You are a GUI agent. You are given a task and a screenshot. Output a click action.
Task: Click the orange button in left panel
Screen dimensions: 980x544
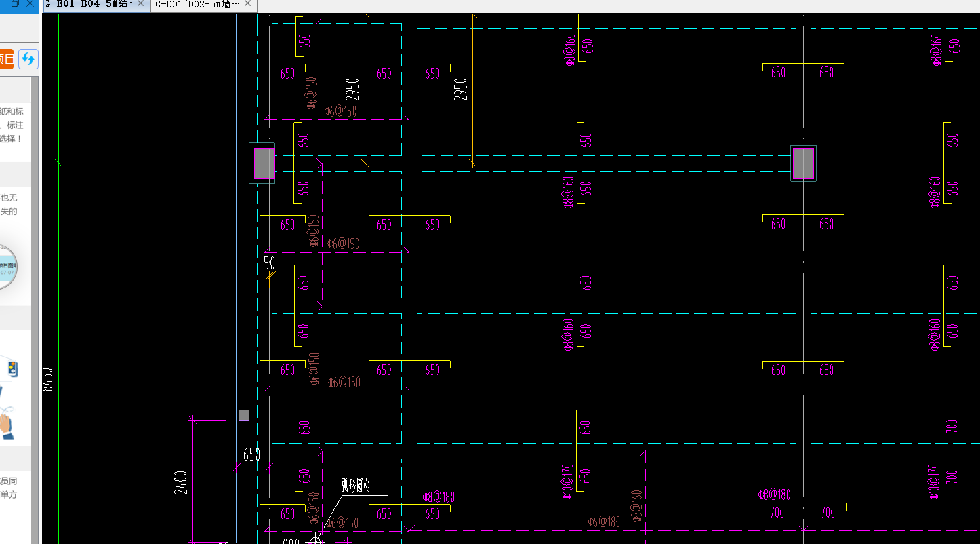pos(6,59)
